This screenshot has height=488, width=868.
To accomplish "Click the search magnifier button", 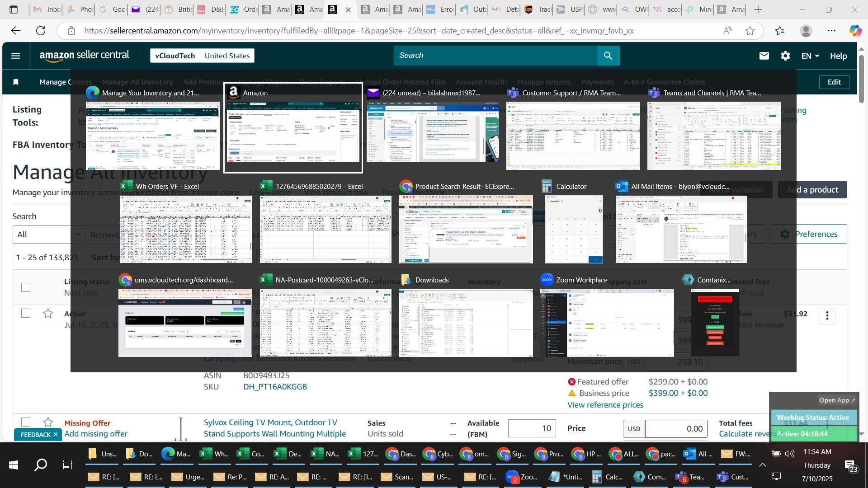I will 608,56.
